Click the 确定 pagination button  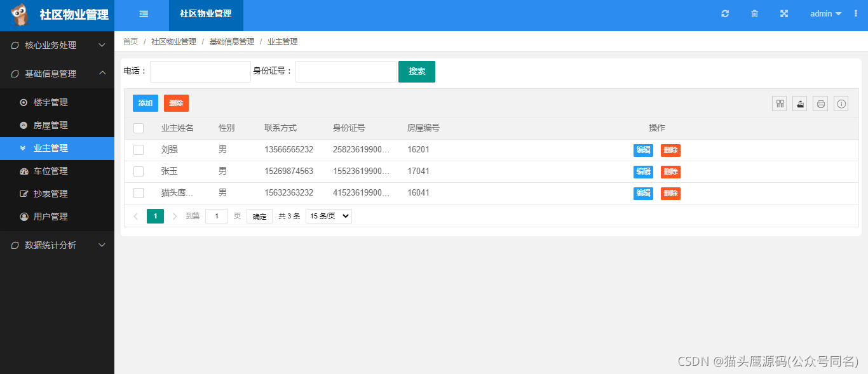click(259, 217)
